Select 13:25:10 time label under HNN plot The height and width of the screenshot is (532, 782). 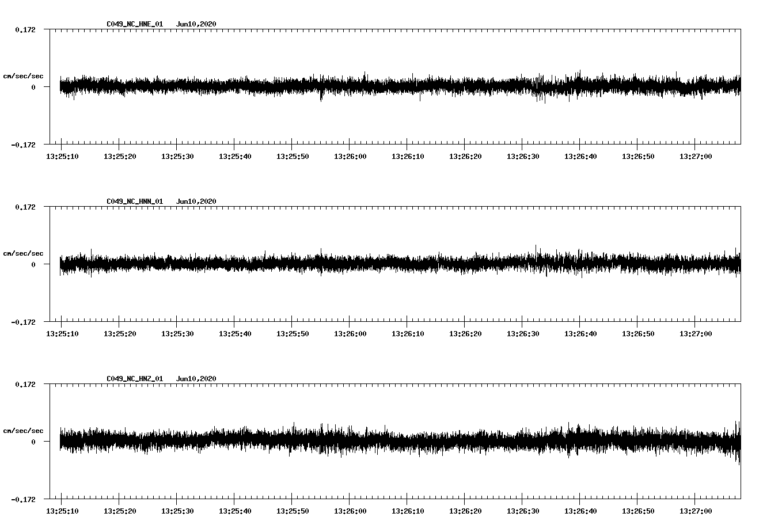coord(62,334)
